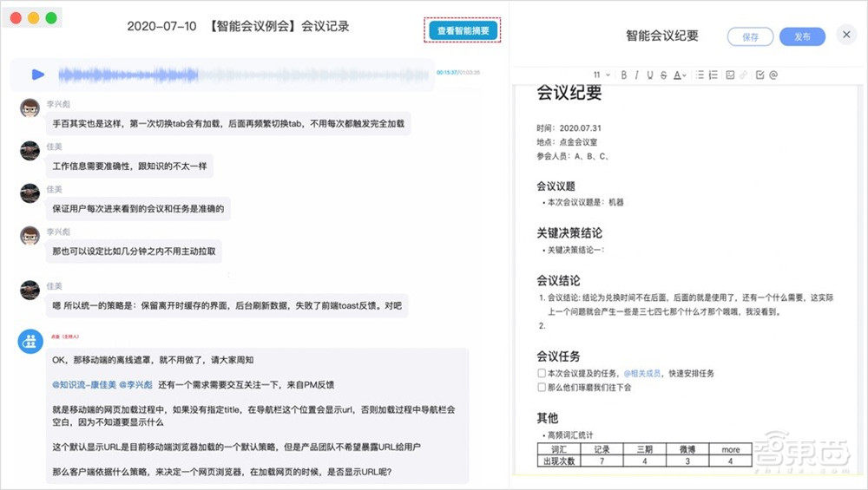Insert a task checkbox item
The image size is (868, 490).
coord(760,75)
